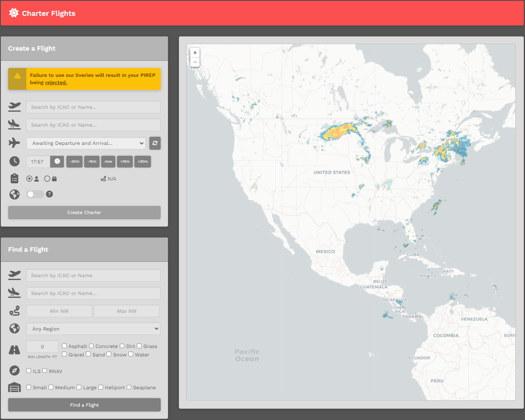Image resolution: width=525 pixels, height=420 pixels.
Task: Check the ILS approach checkbox
Action: point(29,371)
